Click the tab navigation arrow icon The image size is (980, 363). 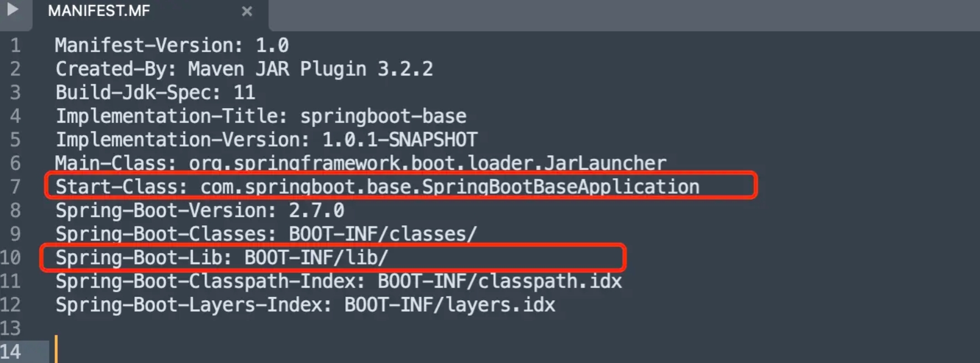pos(12,9)
